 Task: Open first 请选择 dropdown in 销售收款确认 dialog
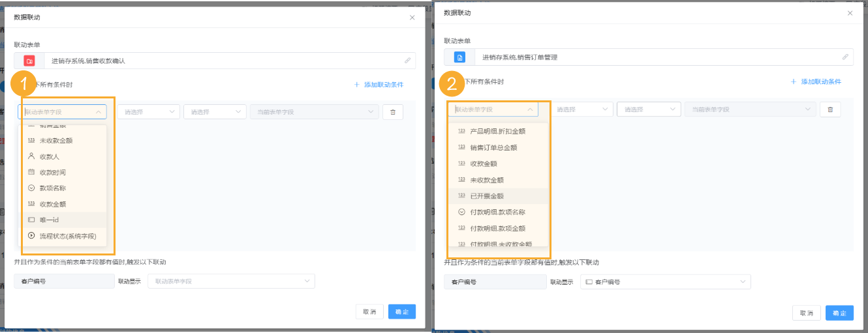coord(148,112)
